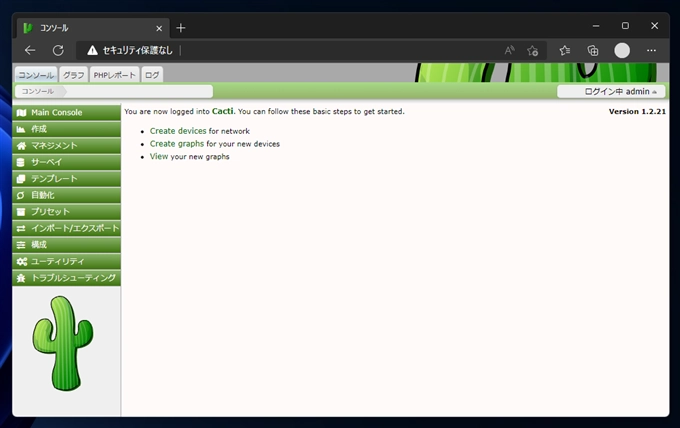Reload the page with the refresh icon

pos(58,50)
